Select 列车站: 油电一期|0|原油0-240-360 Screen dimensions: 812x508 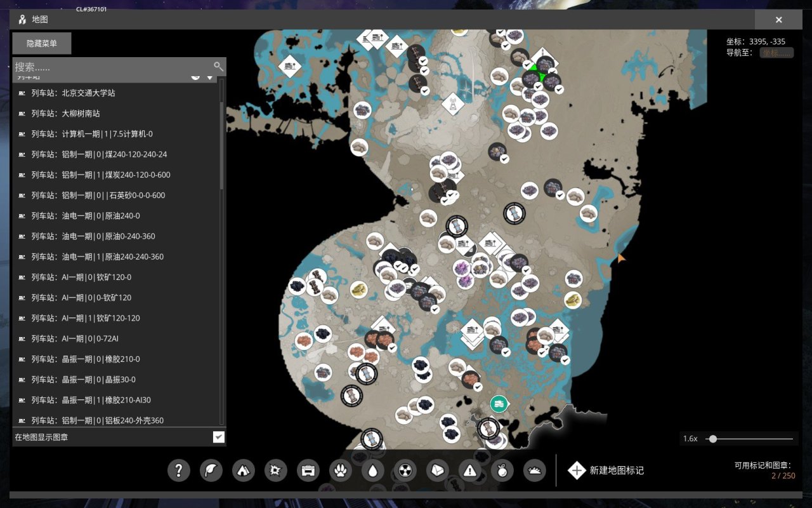(115, 236)
